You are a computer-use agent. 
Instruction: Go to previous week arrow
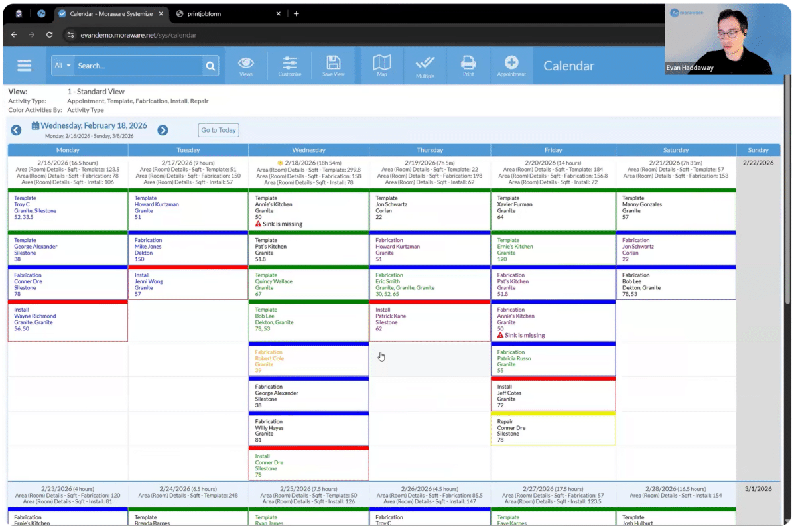point(17,131)
